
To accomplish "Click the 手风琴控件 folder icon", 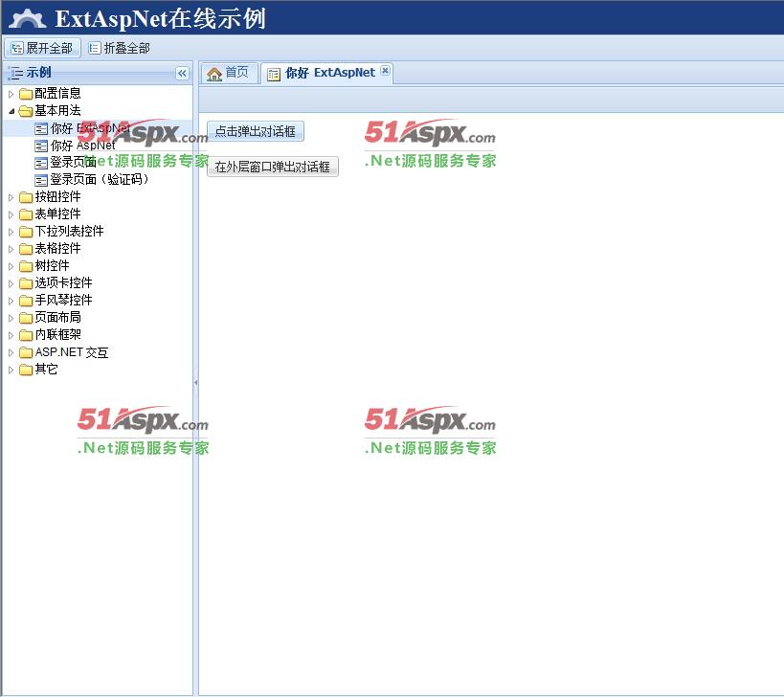I will [26, 301].
